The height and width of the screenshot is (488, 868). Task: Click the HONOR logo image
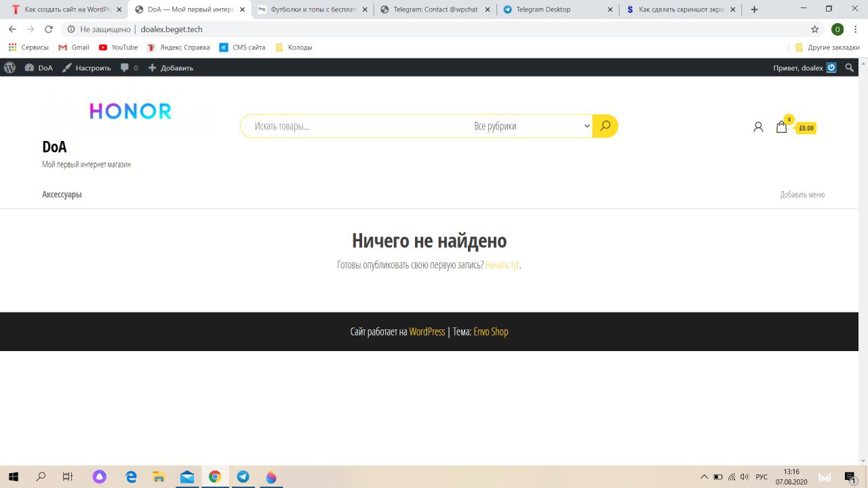pos(130,110)
